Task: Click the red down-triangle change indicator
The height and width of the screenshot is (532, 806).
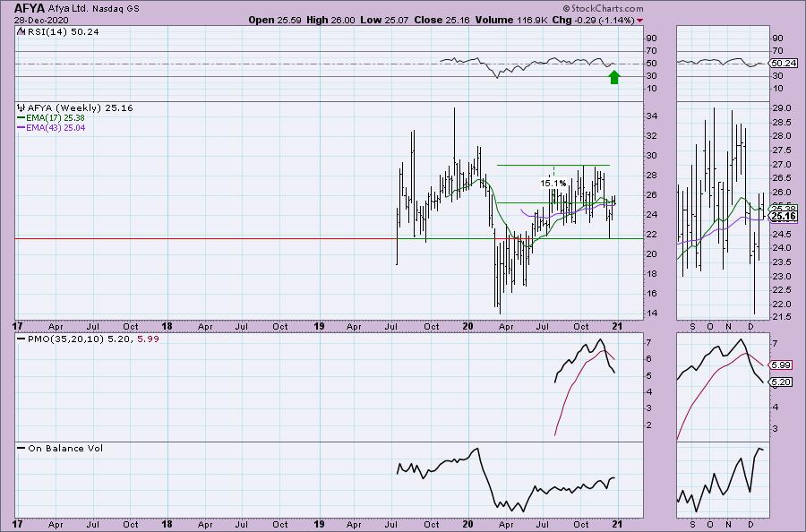Action: (639, 21)
